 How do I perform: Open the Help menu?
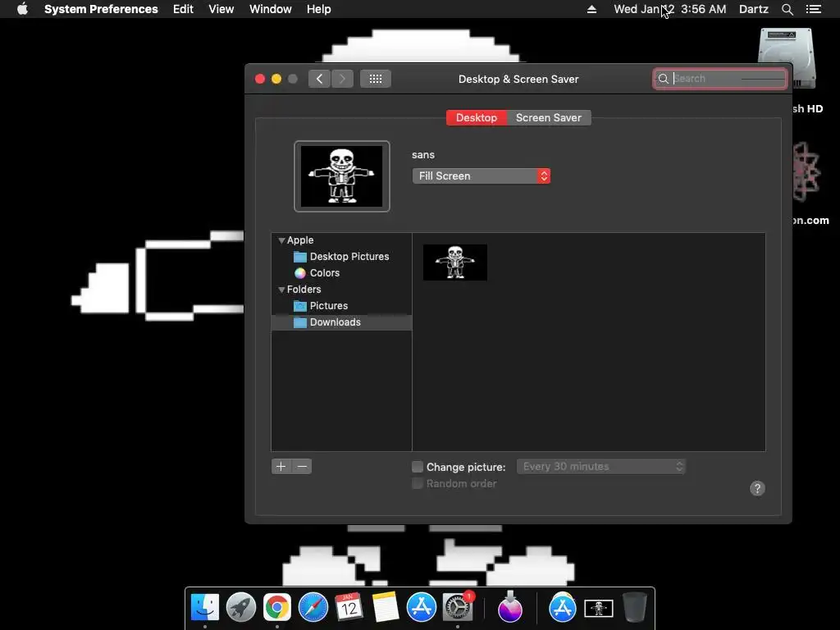(x=319, y=9)
